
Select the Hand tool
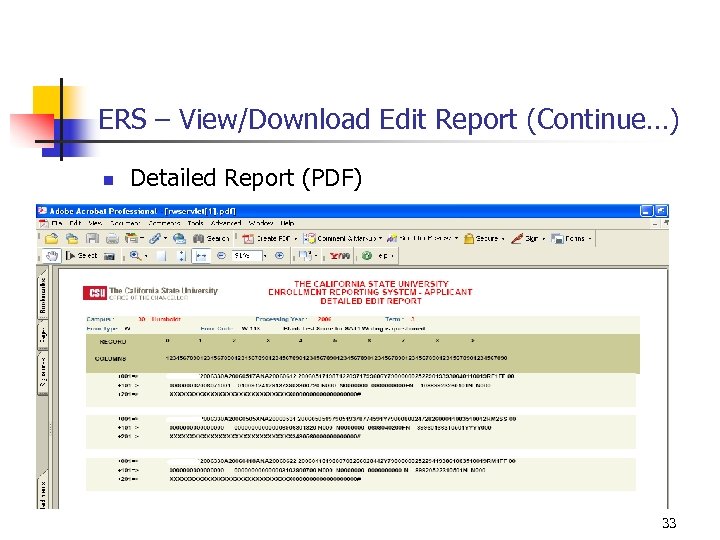[52, 256]
